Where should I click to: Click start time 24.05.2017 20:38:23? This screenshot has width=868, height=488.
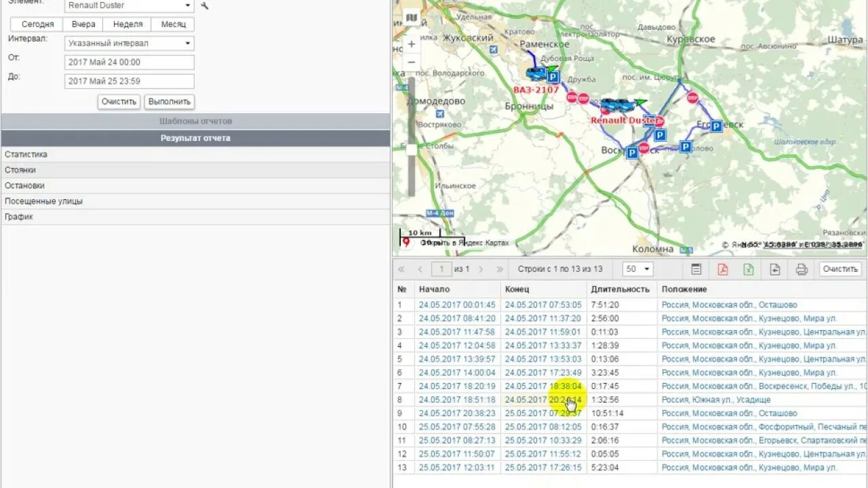click(x=457, y=413)
